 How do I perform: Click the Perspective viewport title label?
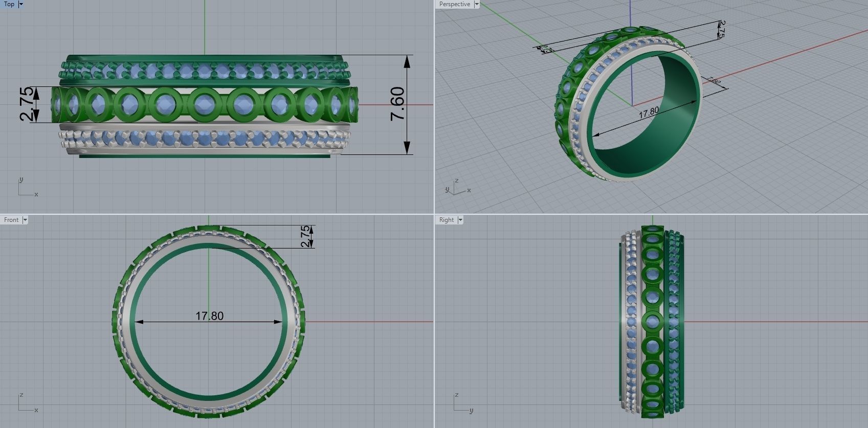(x=455, y=4)
